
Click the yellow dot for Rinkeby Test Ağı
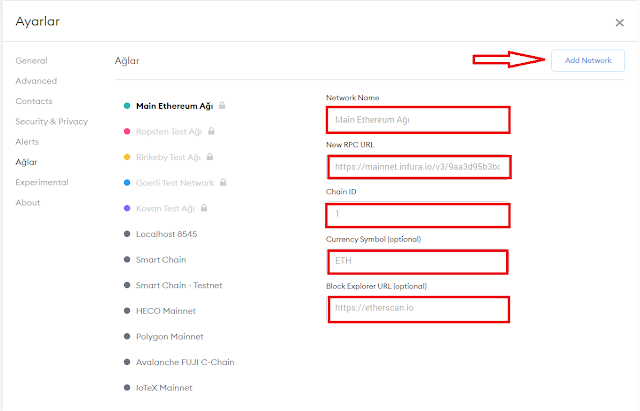tap(127, 157)
